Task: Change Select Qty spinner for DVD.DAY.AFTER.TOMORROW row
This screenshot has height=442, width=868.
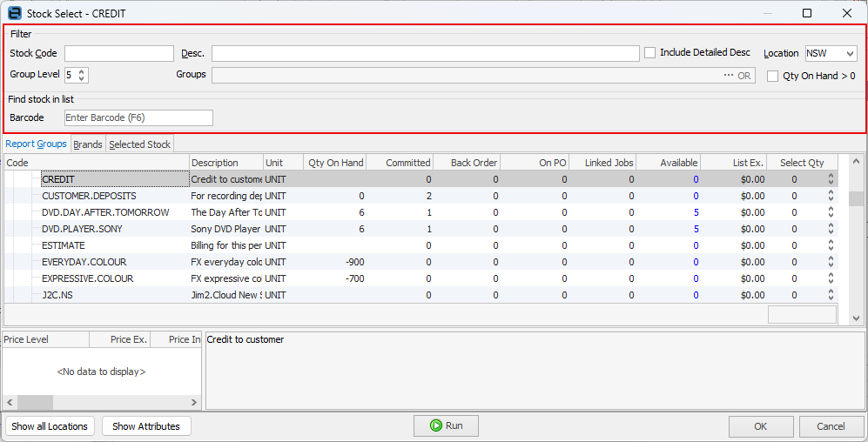Action: click(x=830, y=212)
